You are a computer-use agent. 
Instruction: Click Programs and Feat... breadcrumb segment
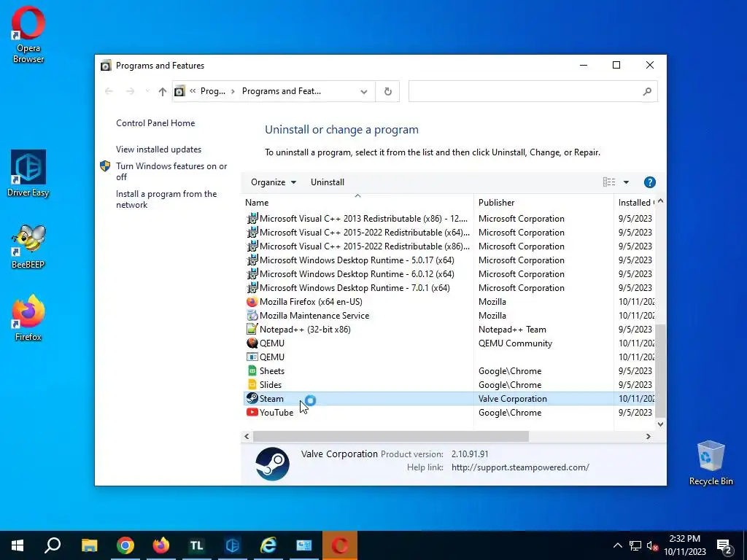[281, 91]
